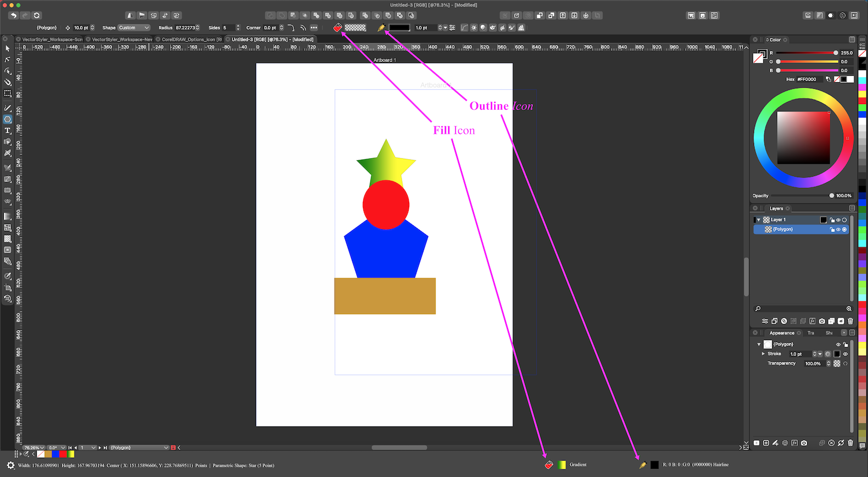868x477 pixels.
Task: Select the Text tool in the toolbox
Action: (x=8, y=130)
